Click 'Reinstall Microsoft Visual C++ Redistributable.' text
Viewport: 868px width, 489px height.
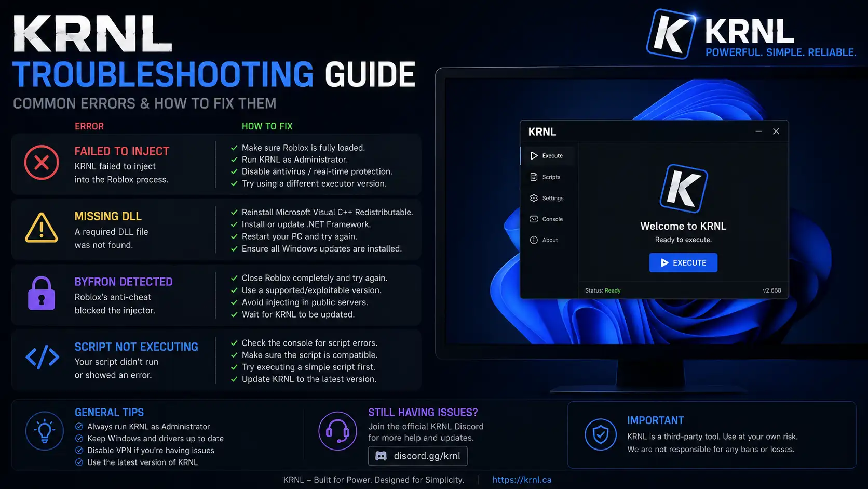click(328, 213)
